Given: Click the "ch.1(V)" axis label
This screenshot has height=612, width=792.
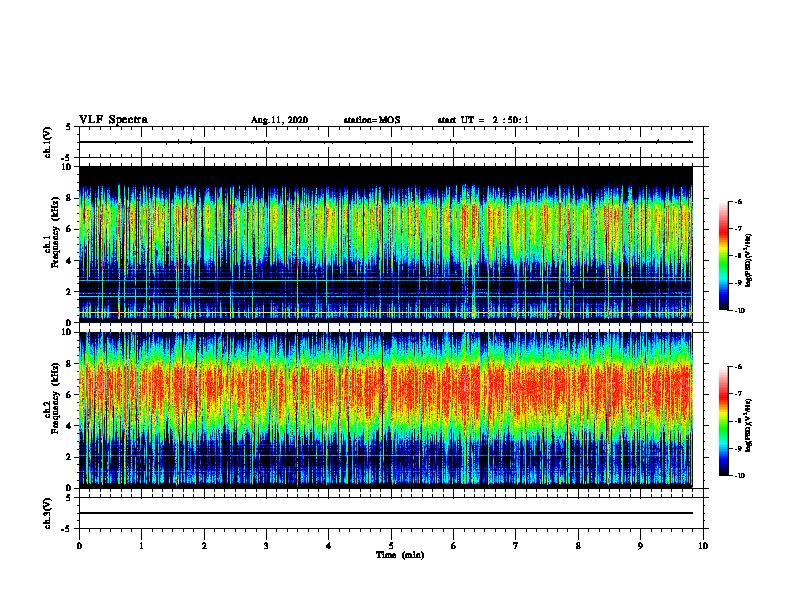Looking at the screenshot, I should pos(48,142).
